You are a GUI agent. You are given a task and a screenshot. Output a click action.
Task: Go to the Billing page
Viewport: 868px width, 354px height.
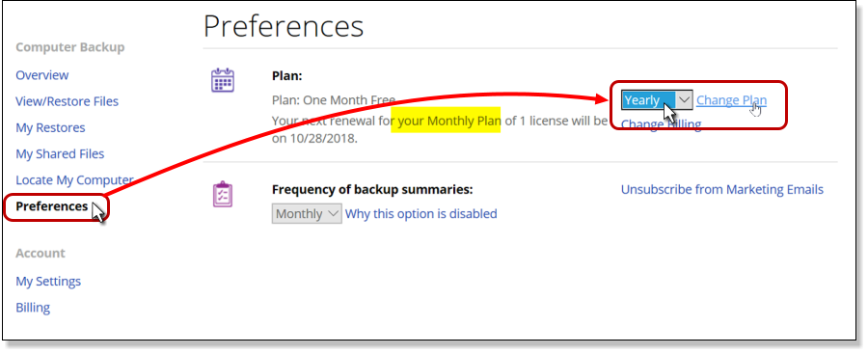[x=33, y=308]
